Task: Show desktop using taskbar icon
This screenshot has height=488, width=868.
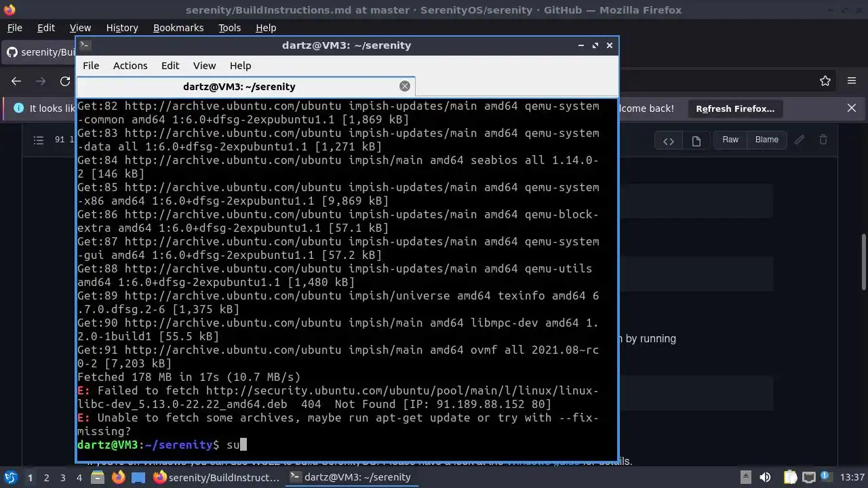Action: [x=138, y=477]
